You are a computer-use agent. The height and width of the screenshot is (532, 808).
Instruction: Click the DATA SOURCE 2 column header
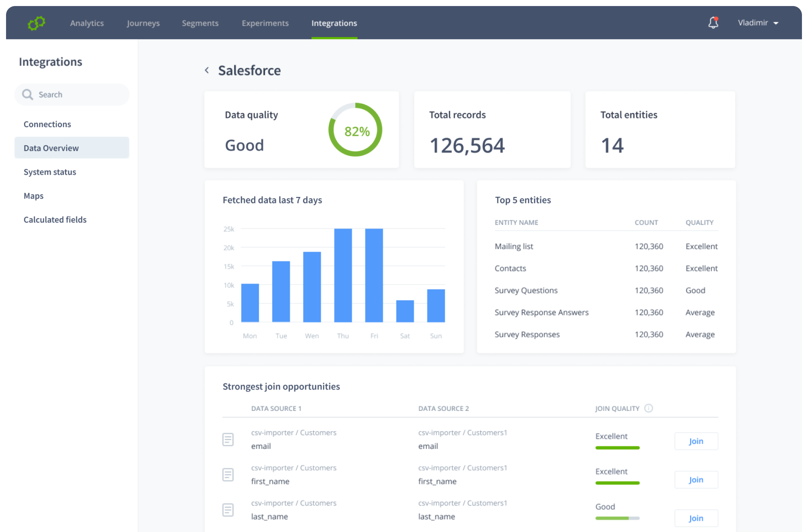coord(443,409)
